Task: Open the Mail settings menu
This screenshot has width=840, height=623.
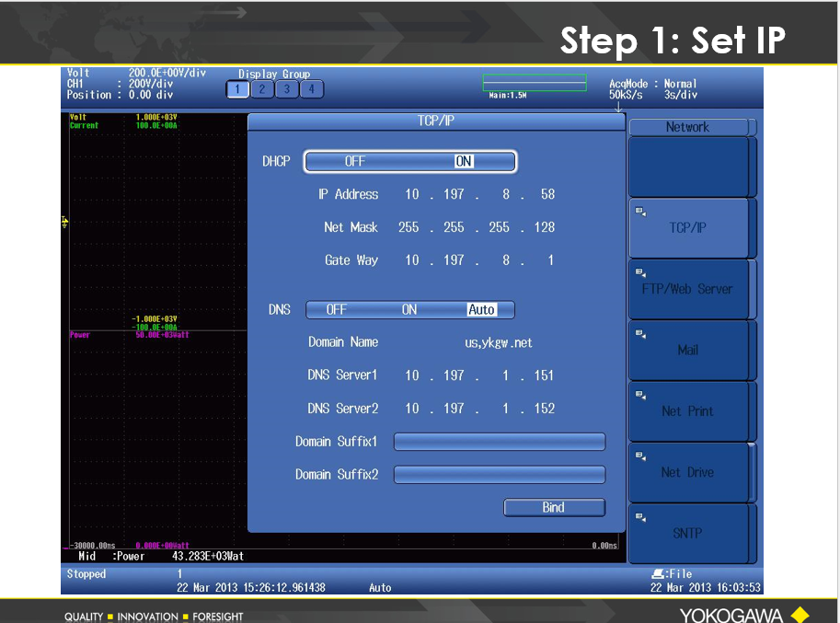Action: (688, 350)
